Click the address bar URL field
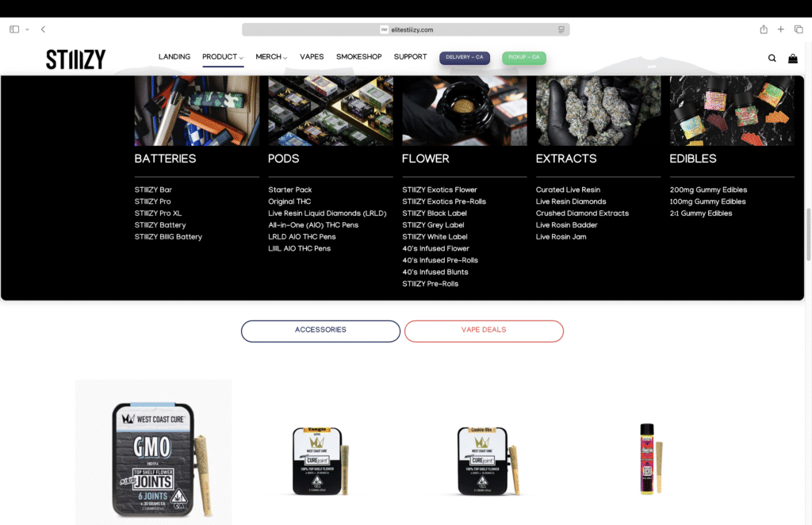The width and height of the screenshot is (812, 525). click(x=406, y=29)
